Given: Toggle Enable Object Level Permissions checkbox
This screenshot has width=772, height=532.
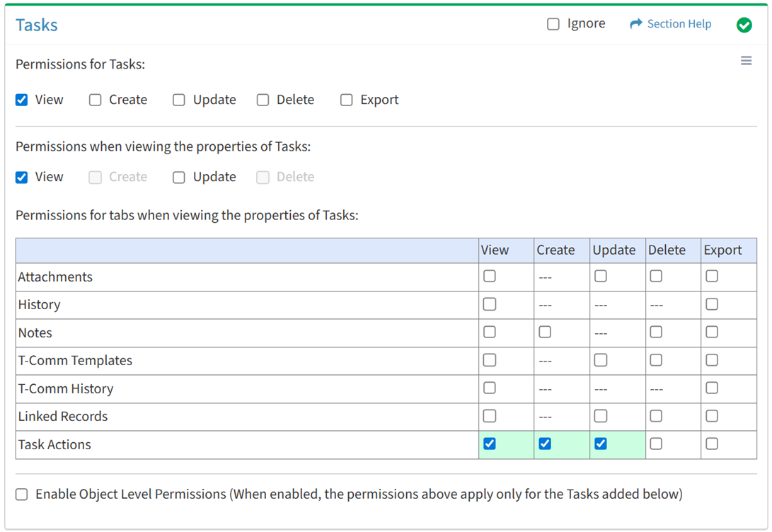Looking at the screenshot, I should [x=22, y=495].
